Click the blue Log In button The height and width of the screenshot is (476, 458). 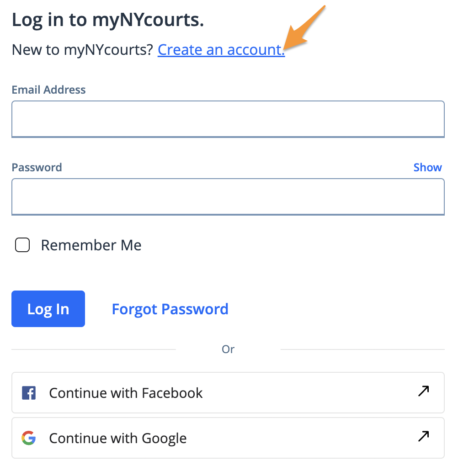click(48, 309)
